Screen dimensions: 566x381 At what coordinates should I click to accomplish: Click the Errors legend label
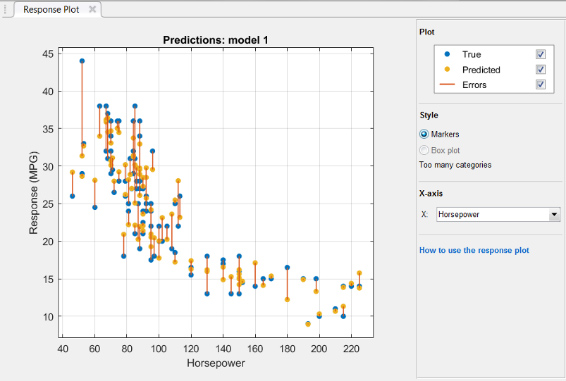[x=474, y=85]
